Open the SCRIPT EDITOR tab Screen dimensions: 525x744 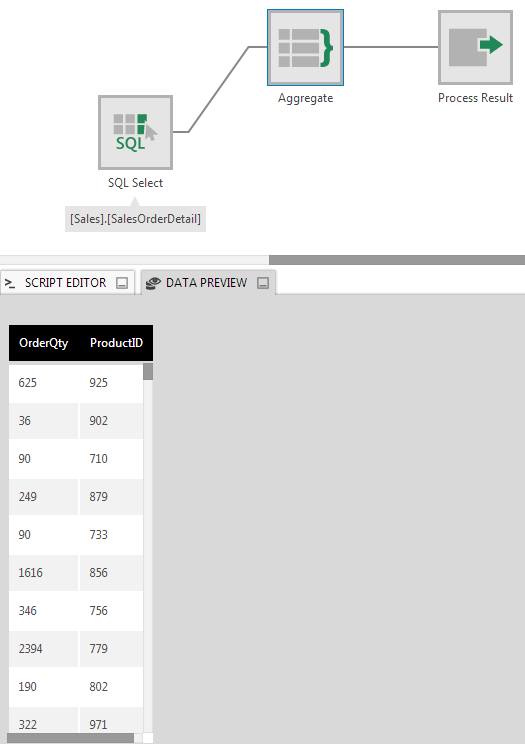point(67,283)
